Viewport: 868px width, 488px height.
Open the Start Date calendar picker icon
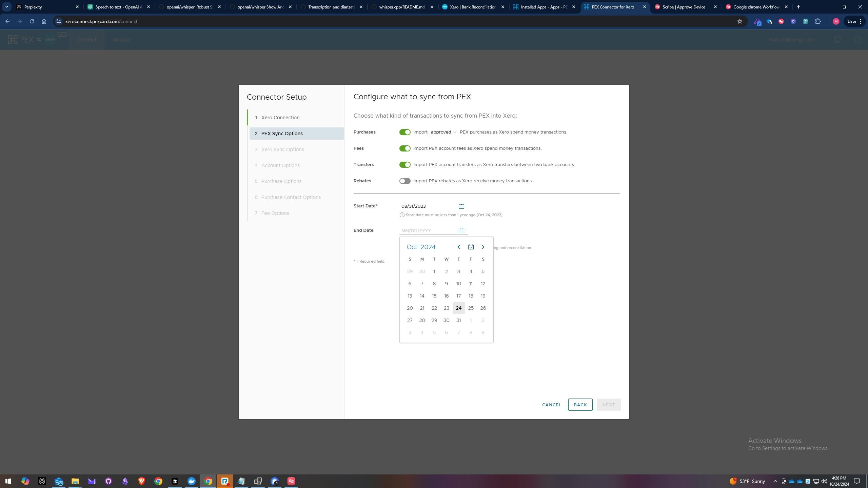coord(461,206)
